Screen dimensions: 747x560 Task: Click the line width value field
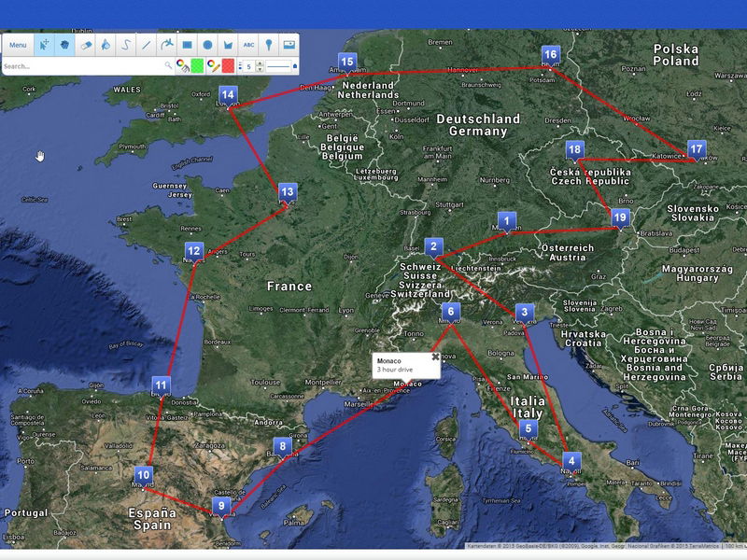click(x=249, y=66)
